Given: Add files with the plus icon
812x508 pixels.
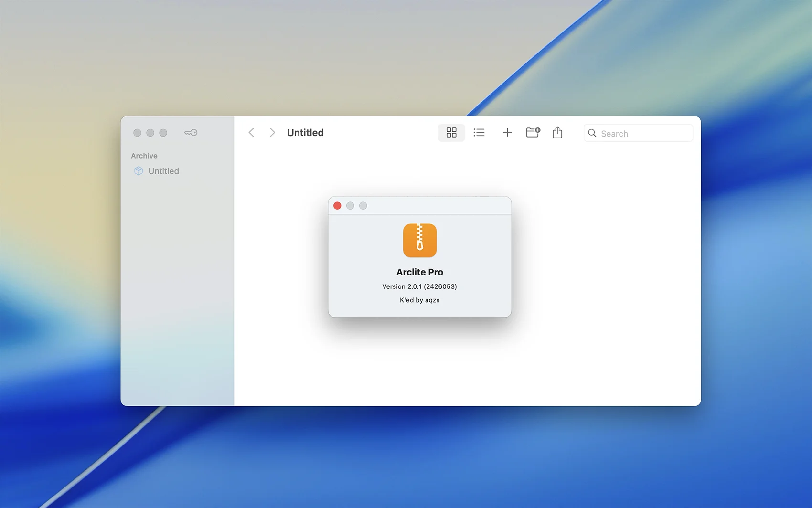Looking at the screenshot, I should (x=507, y=133).
